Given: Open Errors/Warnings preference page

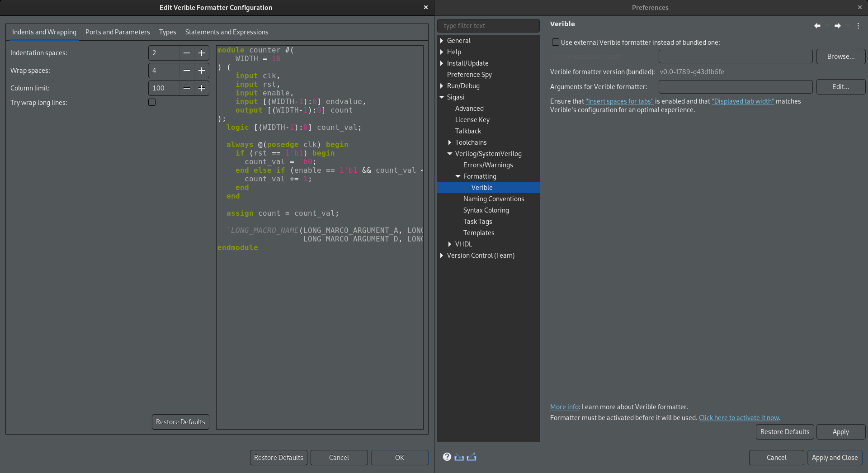Looking at the screenshot, I should 488,165.
